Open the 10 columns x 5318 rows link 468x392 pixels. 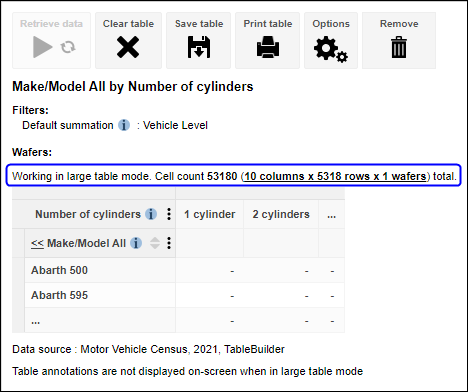(x=335, y=176)
